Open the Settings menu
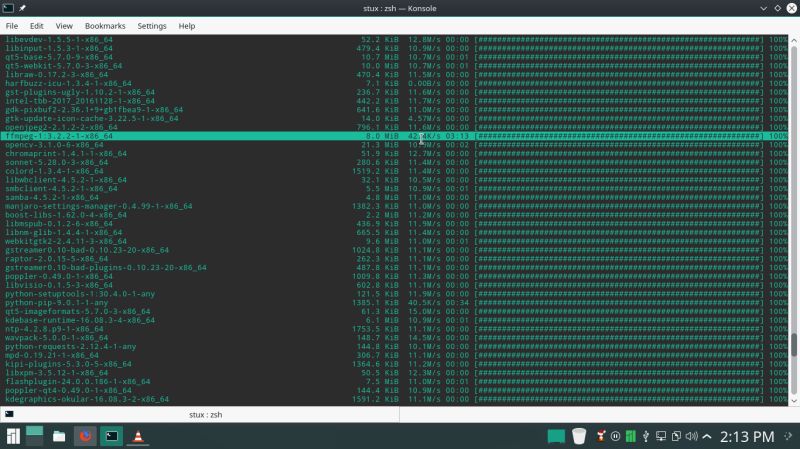Image resolution: width=800 pixels, height=449 pixels. tap(152, 26)
